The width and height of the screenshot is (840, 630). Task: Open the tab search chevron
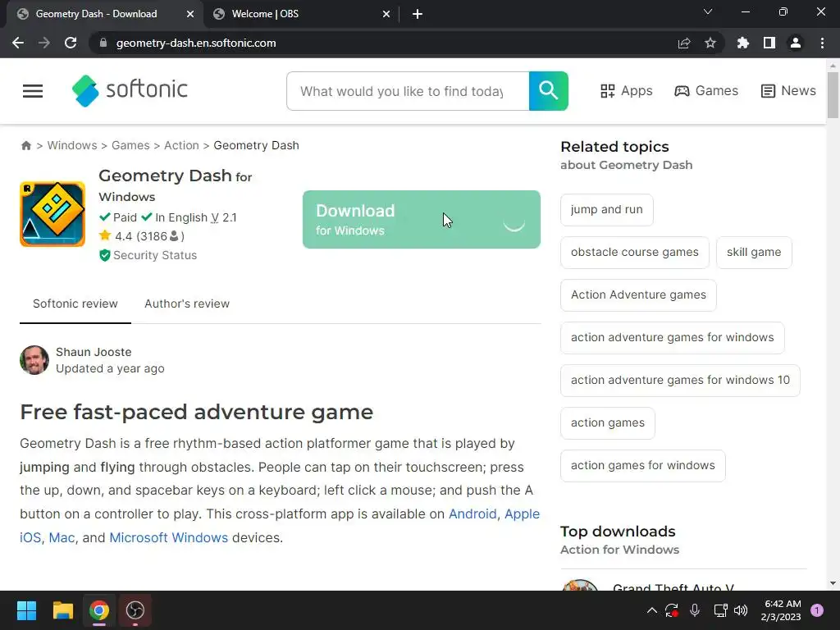[708, 11]
